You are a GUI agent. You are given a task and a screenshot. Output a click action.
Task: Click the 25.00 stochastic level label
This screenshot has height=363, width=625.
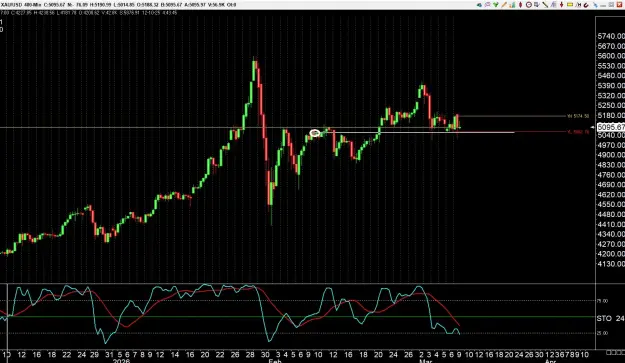[x=602, y=333]
